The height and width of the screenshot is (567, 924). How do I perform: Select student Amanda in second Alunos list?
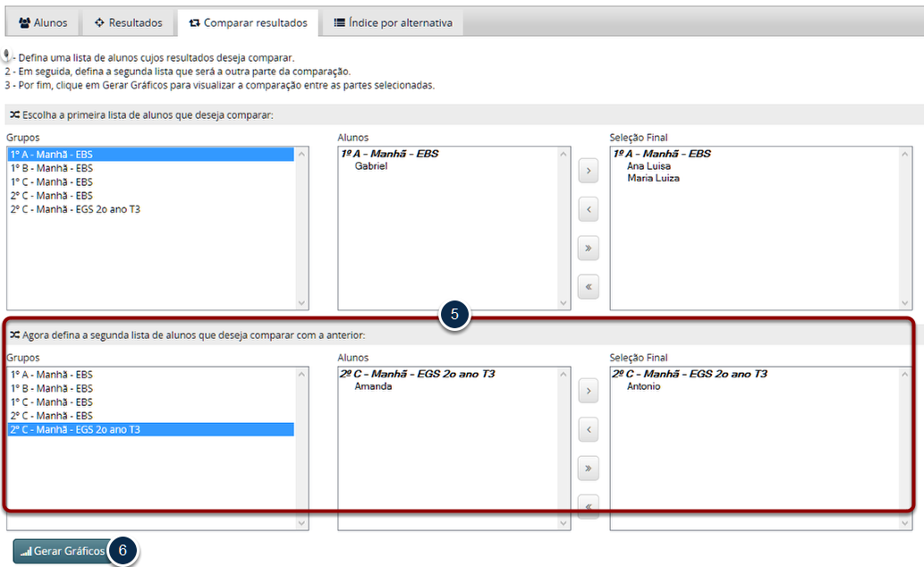point(373,386)
